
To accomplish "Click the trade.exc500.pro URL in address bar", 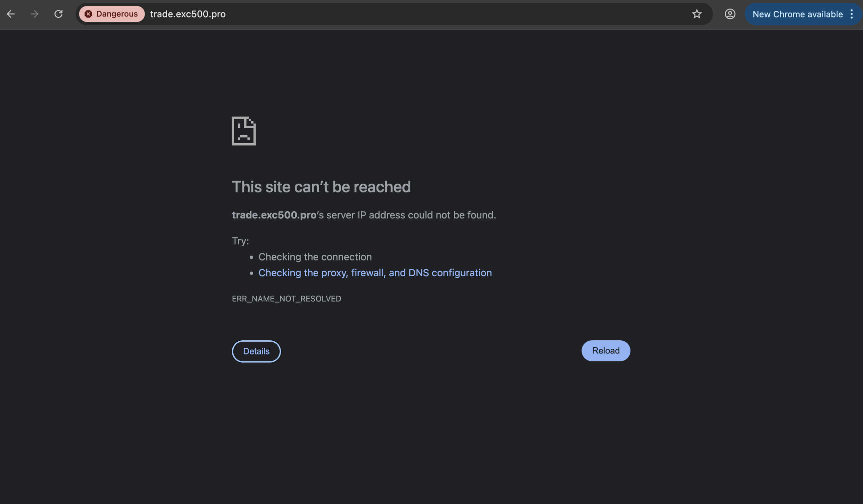I will (x=188, y=14).
